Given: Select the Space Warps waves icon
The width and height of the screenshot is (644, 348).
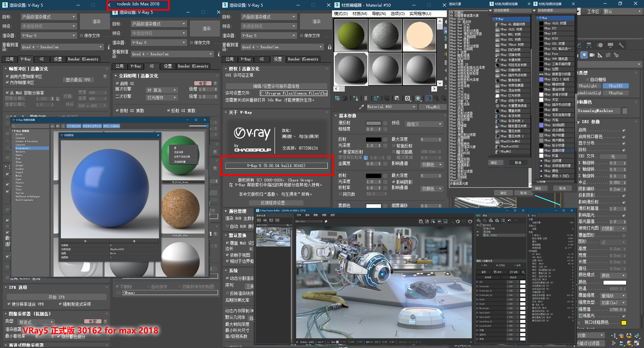Looking at the screenshot, I should click(608, 55).
